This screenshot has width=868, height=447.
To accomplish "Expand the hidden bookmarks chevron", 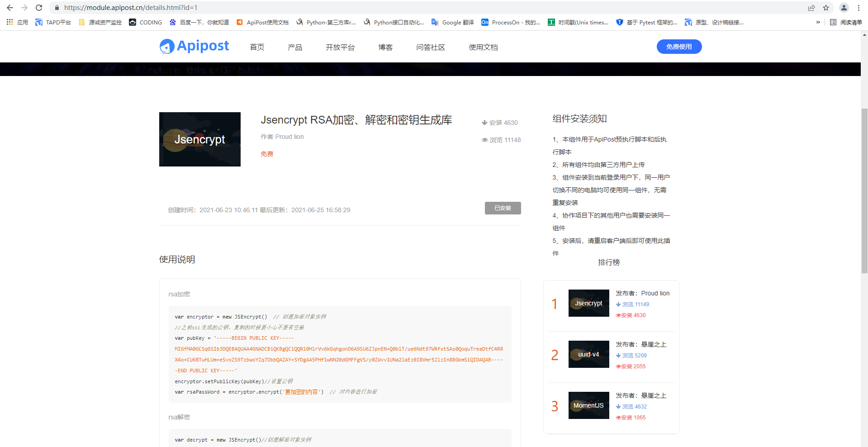I will click(x=818, y=22).
